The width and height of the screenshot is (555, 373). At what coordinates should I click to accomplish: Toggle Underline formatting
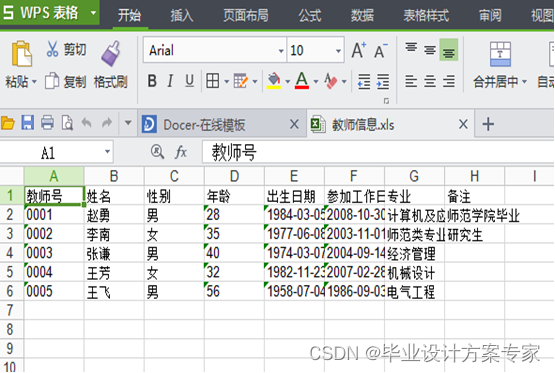190,81
